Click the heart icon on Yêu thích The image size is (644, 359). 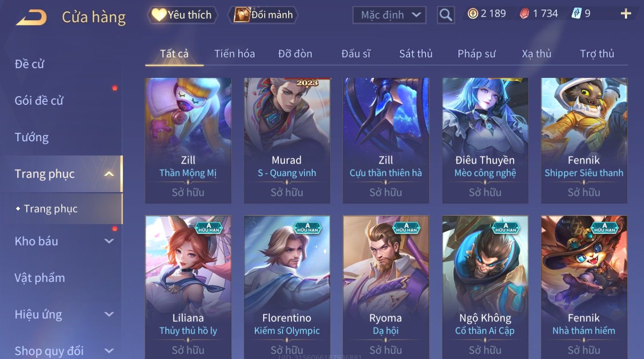[x=159, y=15]
